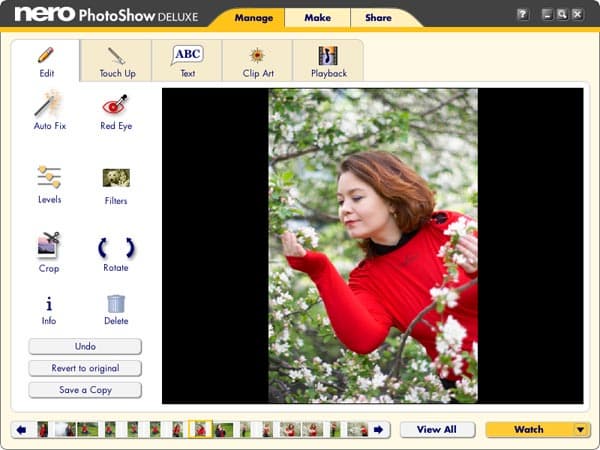Open the Levels adjustment sliders tool

[49, 184]
